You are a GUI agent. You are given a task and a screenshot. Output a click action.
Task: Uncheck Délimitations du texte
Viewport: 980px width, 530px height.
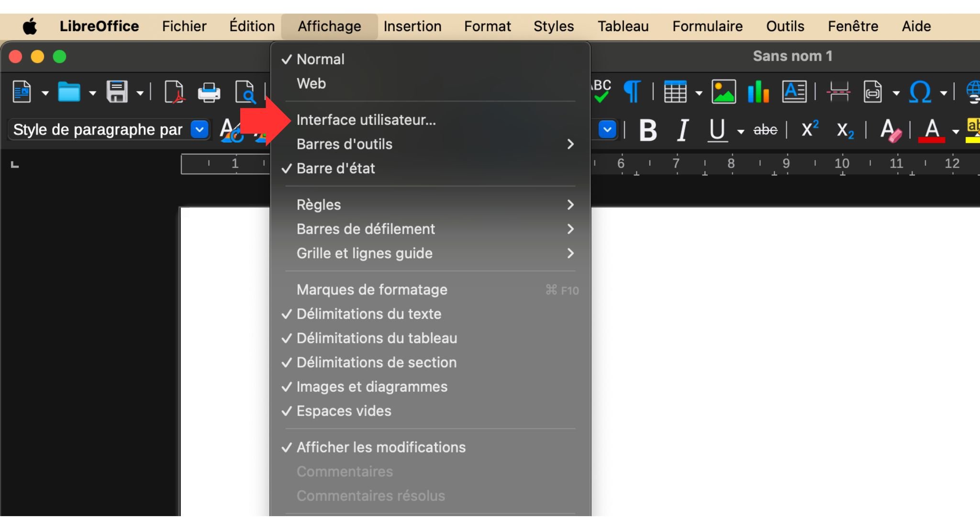click(x=368, y=314)
